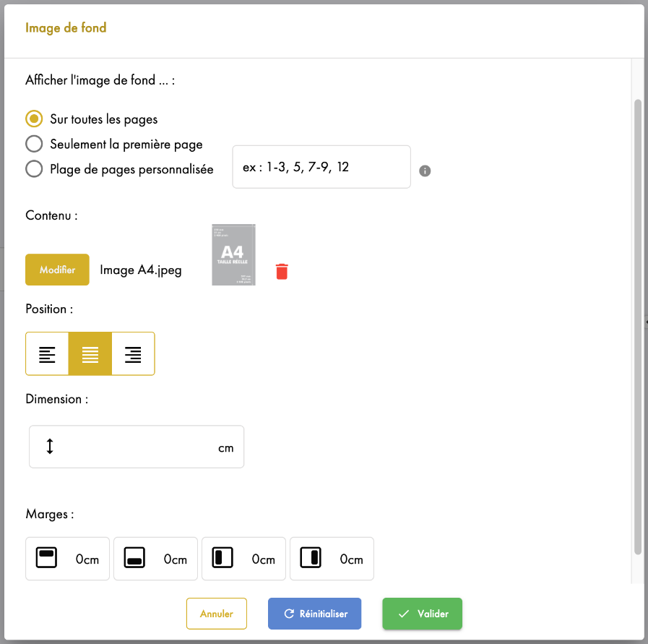Edit the right margin 0cm value
Screen dimensions: 648x644
(351, 559)
